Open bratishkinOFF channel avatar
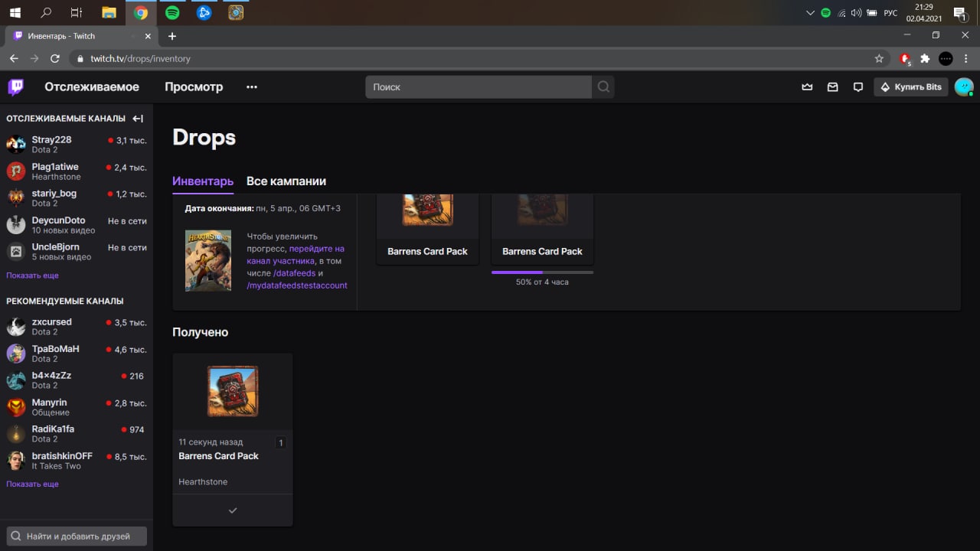Image resolution: width=980 pixels, height=551 pixels. (x=16, y=460)
